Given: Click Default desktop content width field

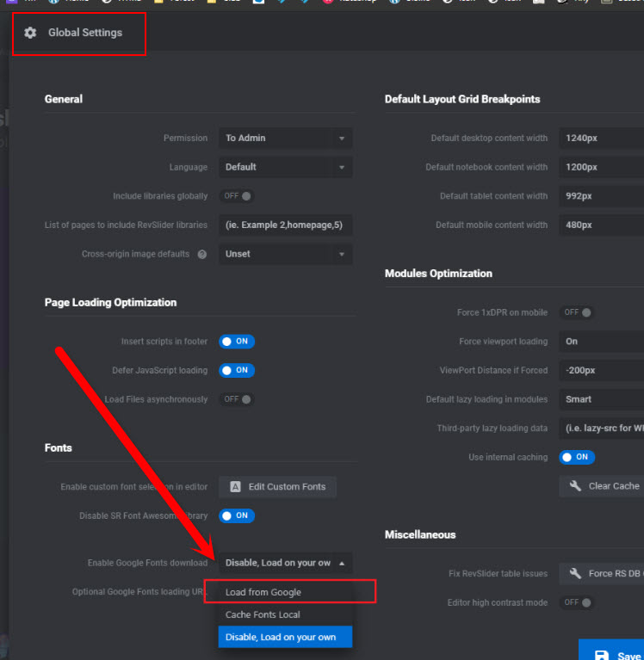Looking at the screenshot, I should [x=602, y=138].
